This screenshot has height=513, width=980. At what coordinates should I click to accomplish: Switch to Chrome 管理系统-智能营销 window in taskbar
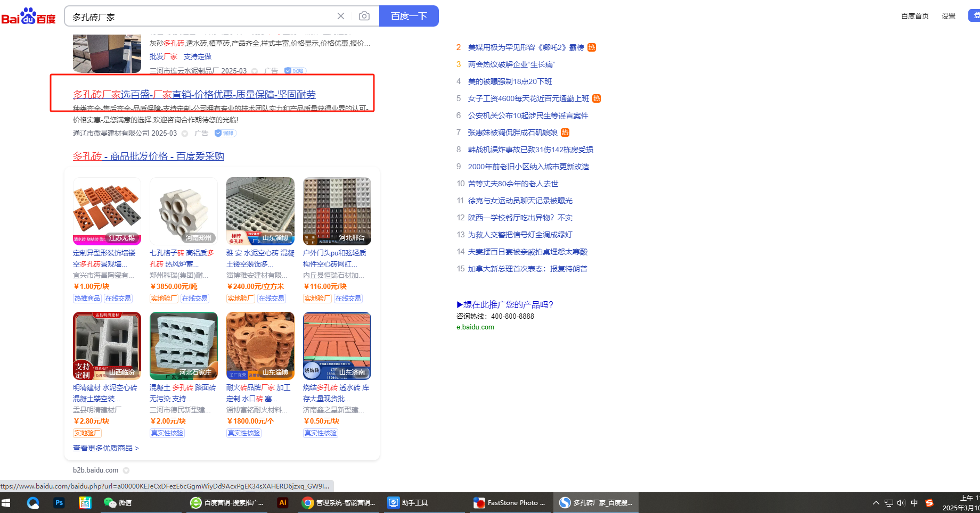click(x=339, y=503)
